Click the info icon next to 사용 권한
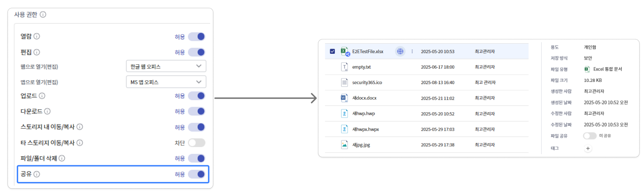 pos(43,15)
